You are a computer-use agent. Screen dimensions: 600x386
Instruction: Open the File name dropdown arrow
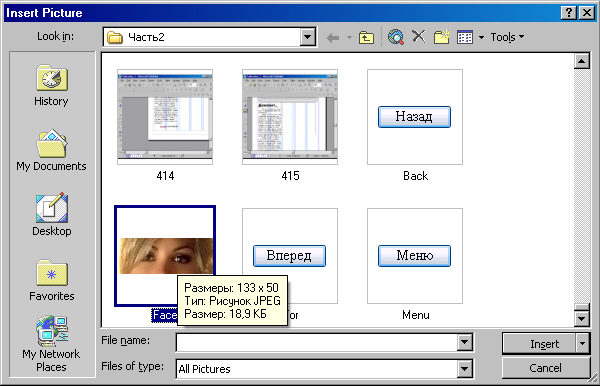464,342
